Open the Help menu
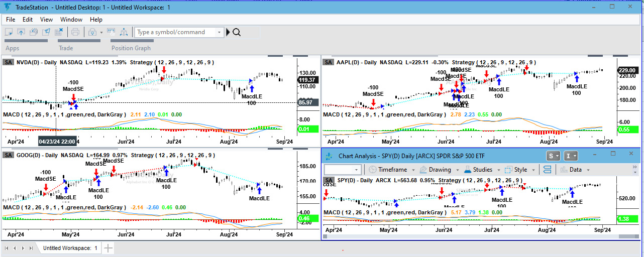 tap(96, 20)
